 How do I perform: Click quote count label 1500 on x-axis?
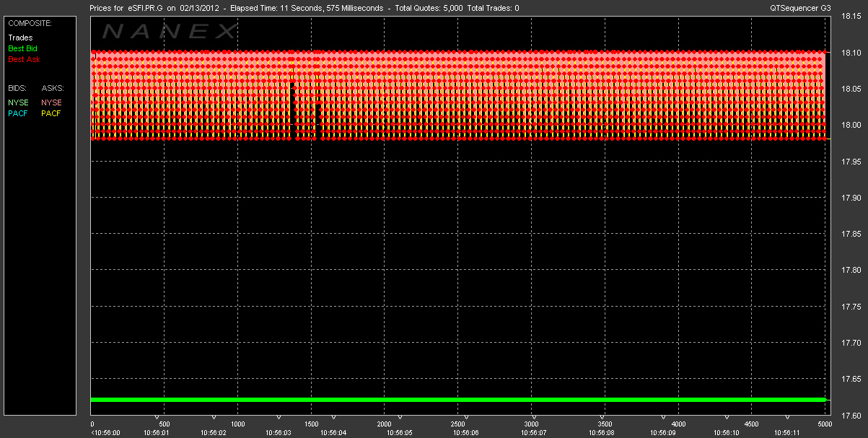[312, 424]
